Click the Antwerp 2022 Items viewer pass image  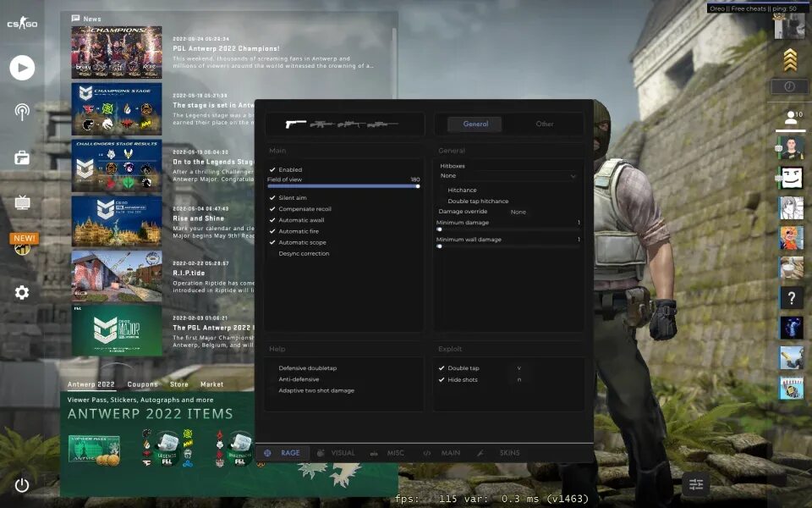[x=94, y=449]
